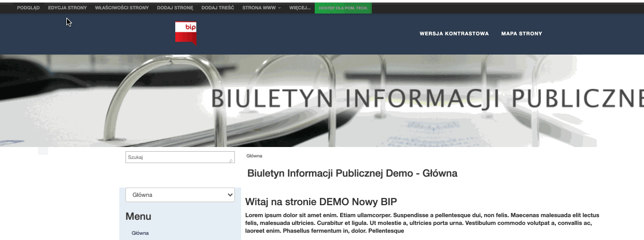Expand the Strona WWW dropdown menu
This screenshot has height=240, width=644.
(x=262, y=8)
